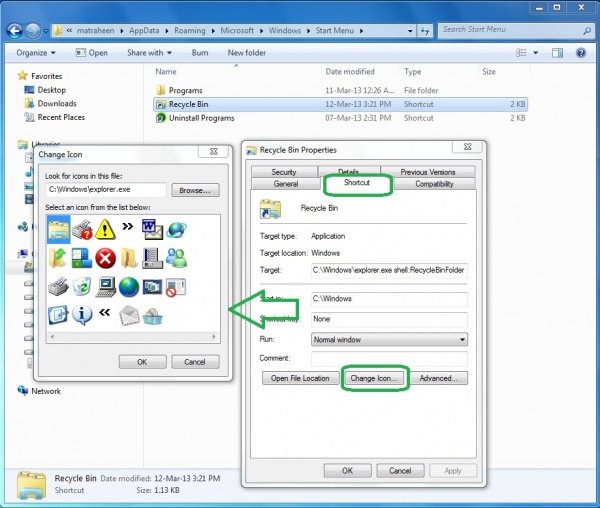Select the yellow warning triangle icon
The height and width of the screenshot is (508, 600).
pyautogui.click(x=105, y=231)
